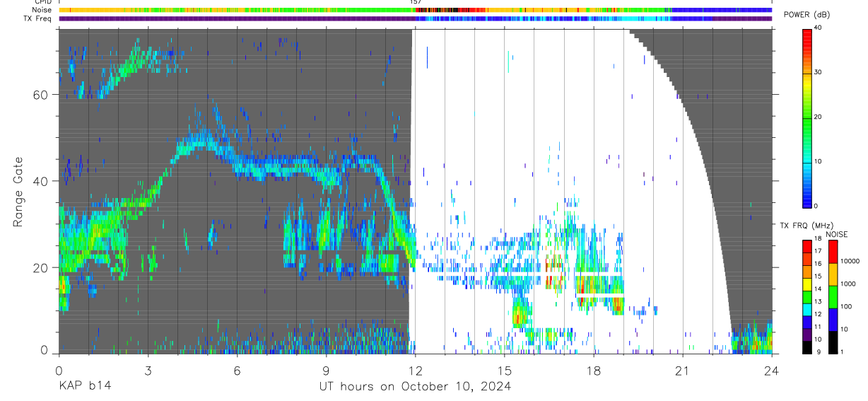Click the 15 hour tick on time axis
The image size is (868, 401).
pyautogui.click(x=504, y=371)
